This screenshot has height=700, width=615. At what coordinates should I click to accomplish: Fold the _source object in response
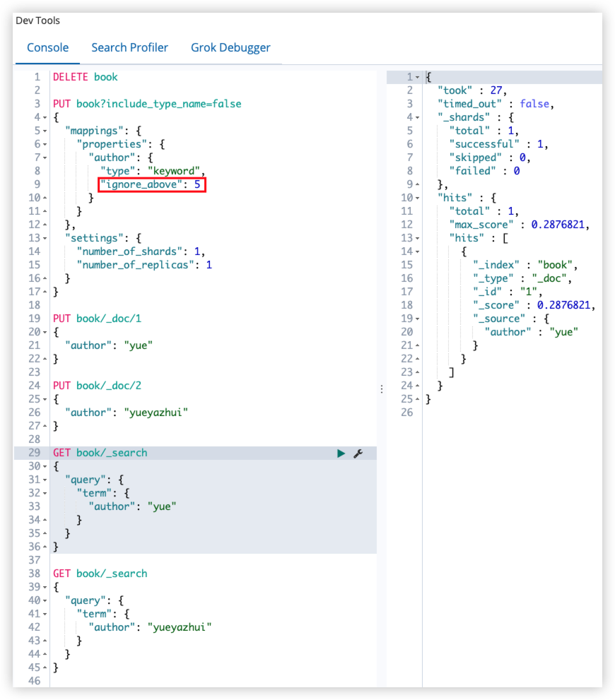pos(418,319)
